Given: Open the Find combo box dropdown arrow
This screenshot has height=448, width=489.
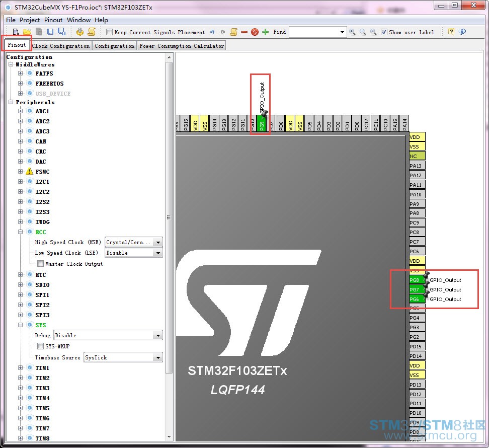Looking at the screenshot, I should [x=342, y=32].
